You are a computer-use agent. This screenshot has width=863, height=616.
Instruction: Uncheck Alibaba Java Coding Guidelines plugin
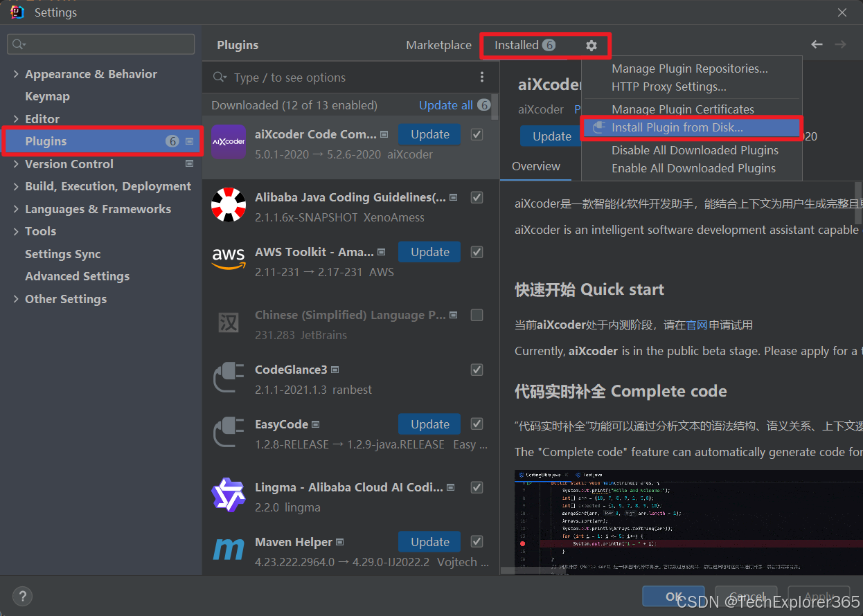pos(477,197)
